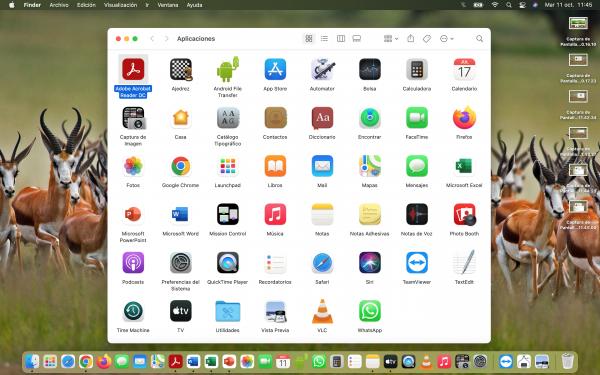The image size is (600, 375).
Task: Click the Share button in Finder toolbar
Action: pos(411,39)
